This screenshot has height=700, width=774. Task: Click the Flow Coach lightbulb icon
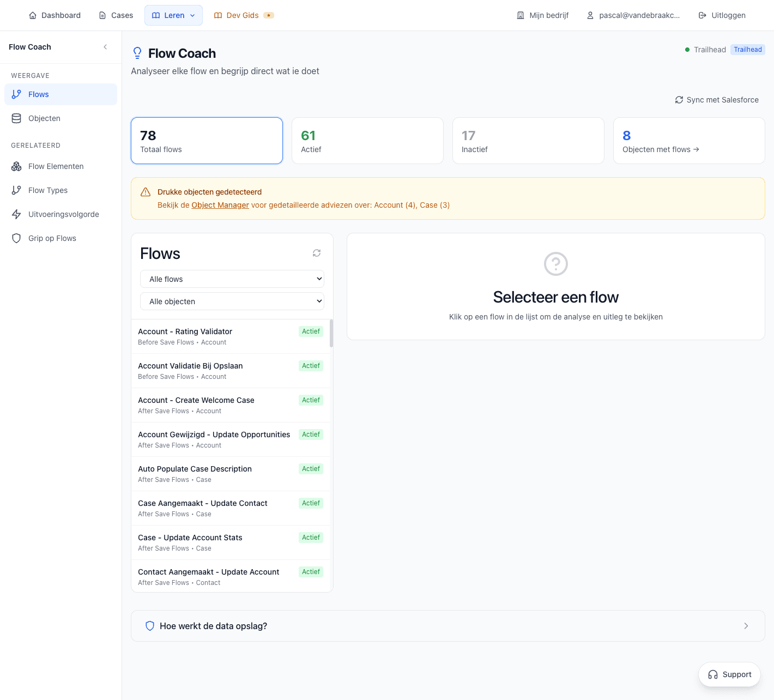click(x=137, y=53)
